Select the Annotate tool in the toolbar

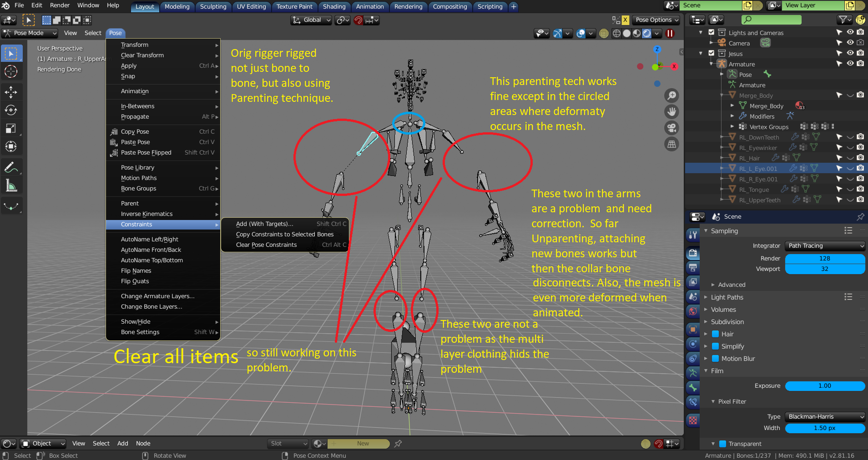coord(12,167)
